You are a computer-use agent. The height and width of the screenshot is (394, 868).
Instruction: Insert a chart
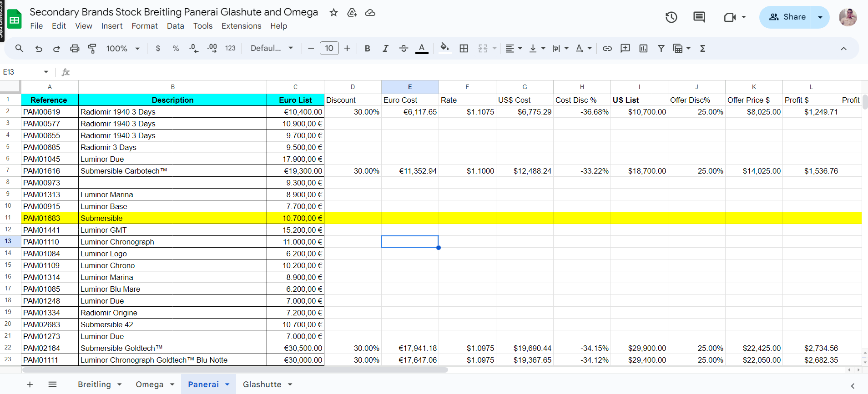tap(643, 48)
